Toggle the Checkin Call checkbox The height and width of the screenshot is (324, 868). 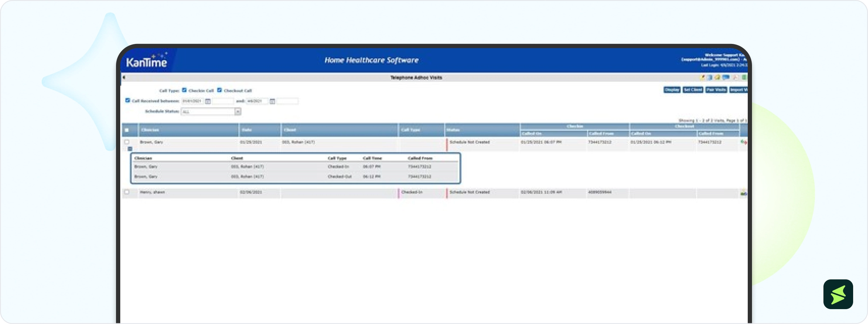click(x=184, y=90)
